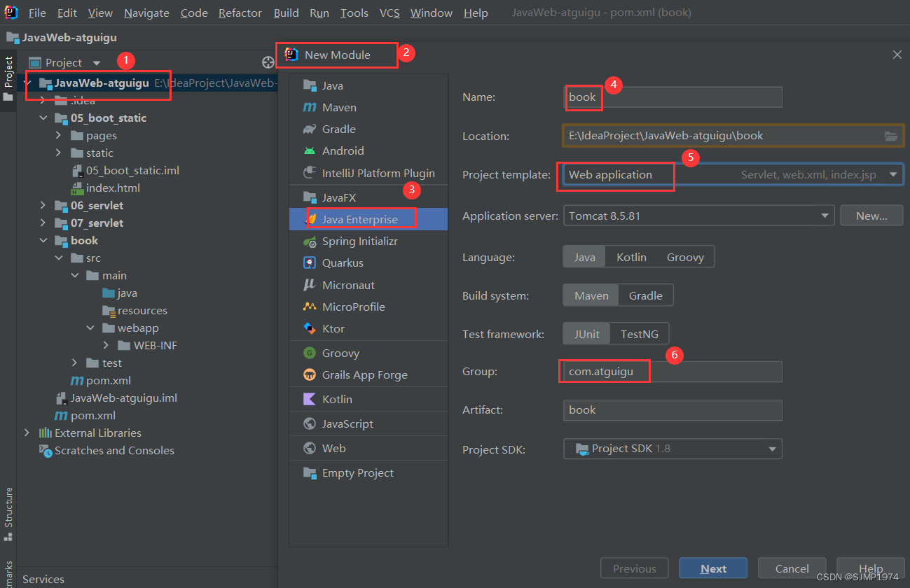Set language to Kotlin

tap(631, 257)
